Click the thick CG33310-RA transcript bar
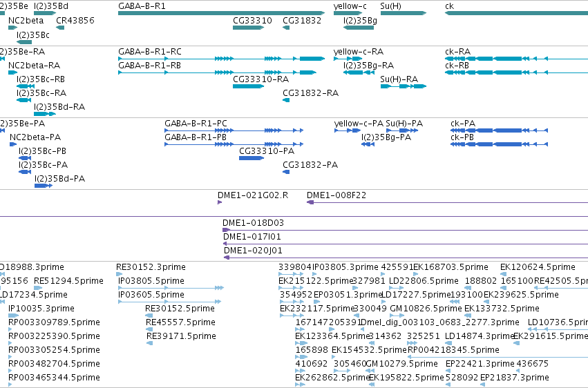 248,86
